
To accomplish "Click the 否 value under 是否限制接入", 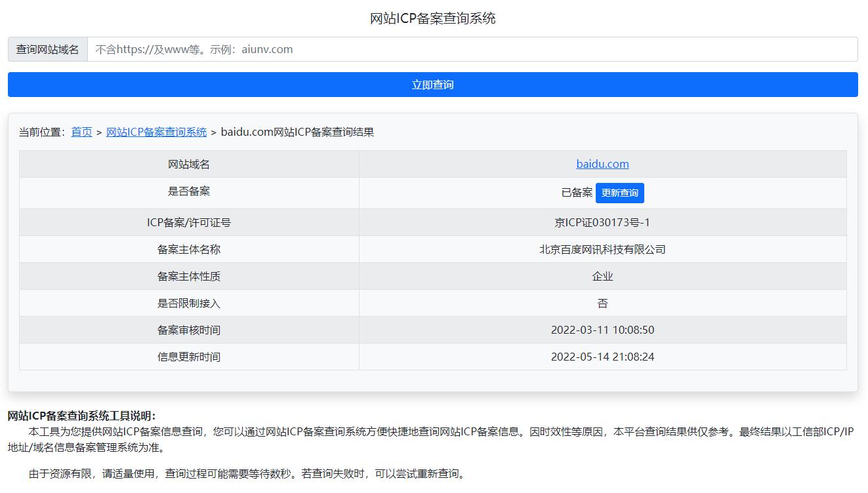I will pos(602,303).
